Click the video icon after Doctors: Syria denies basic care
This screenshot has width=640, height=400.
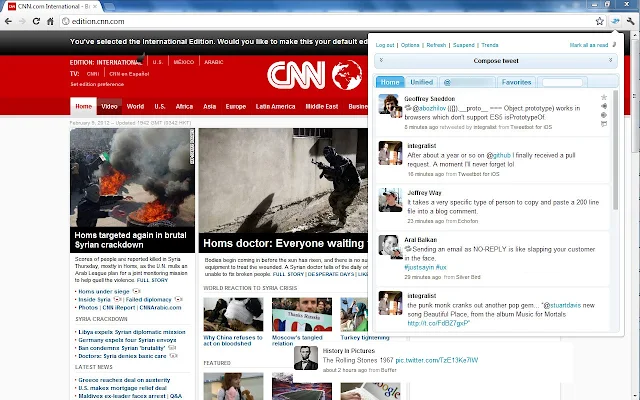(x=173, y=356)
